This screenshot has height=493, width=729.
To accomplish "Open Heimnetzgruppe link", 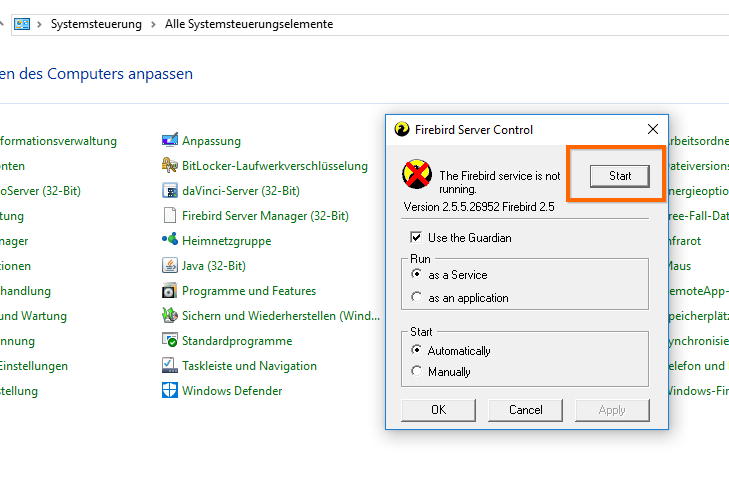I will click(x=226, y=241).
